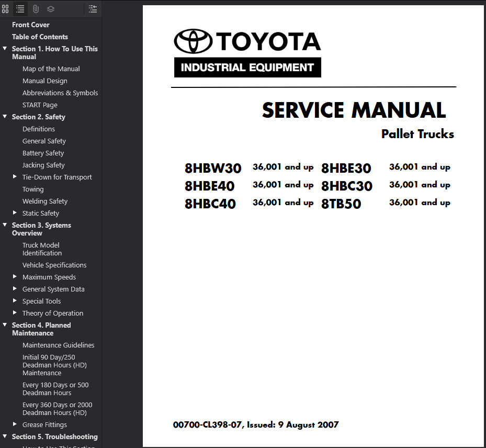Screen dimensions: 486x448
Task: Expand the Static Safety entry
Action: pyautogui.click(x=15, y=212)
